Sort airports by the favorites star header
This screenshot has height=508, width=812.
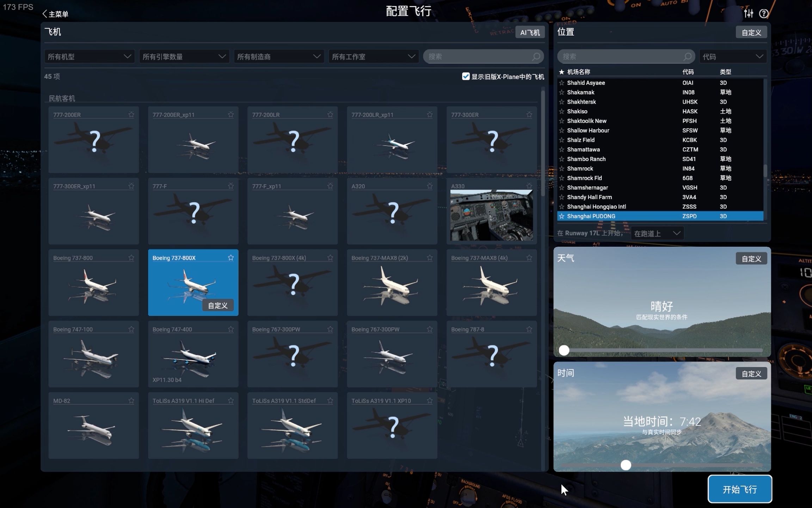pyautogui.click(x=562, y=72)
